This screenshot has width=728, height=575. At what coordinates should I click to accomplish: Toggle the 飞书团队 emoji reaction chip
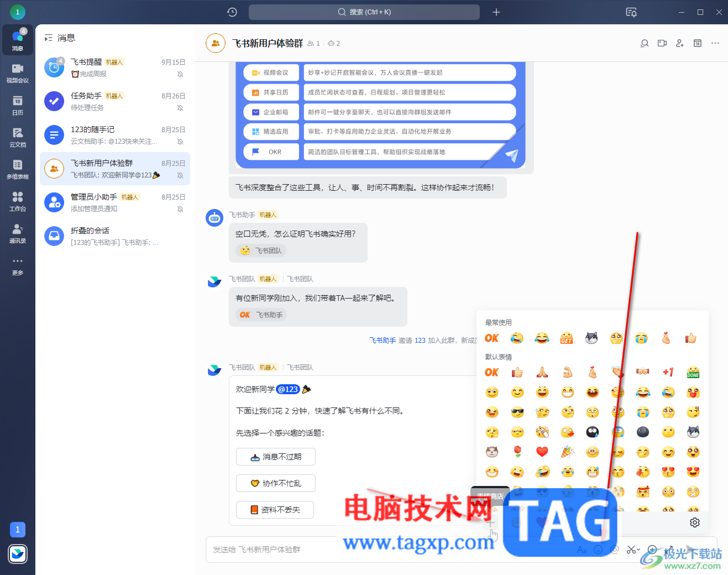261,250
